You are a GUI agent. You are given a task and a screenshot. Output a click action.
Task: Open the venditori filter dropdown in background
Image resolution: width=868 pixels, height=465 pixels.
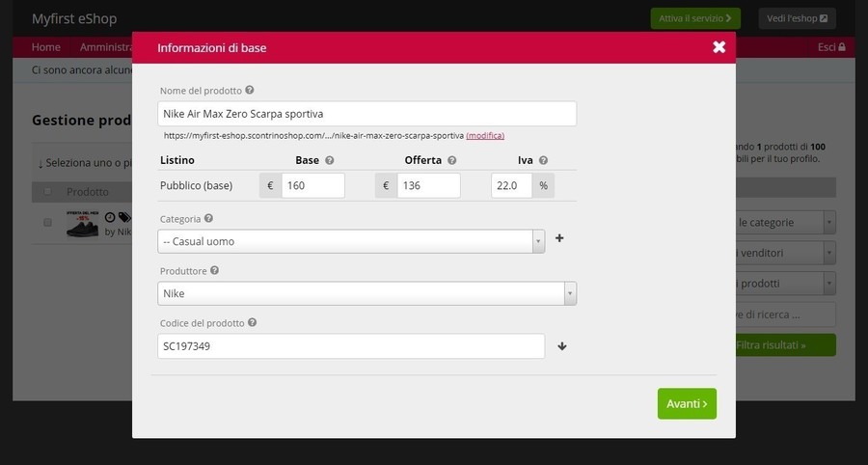785,253
